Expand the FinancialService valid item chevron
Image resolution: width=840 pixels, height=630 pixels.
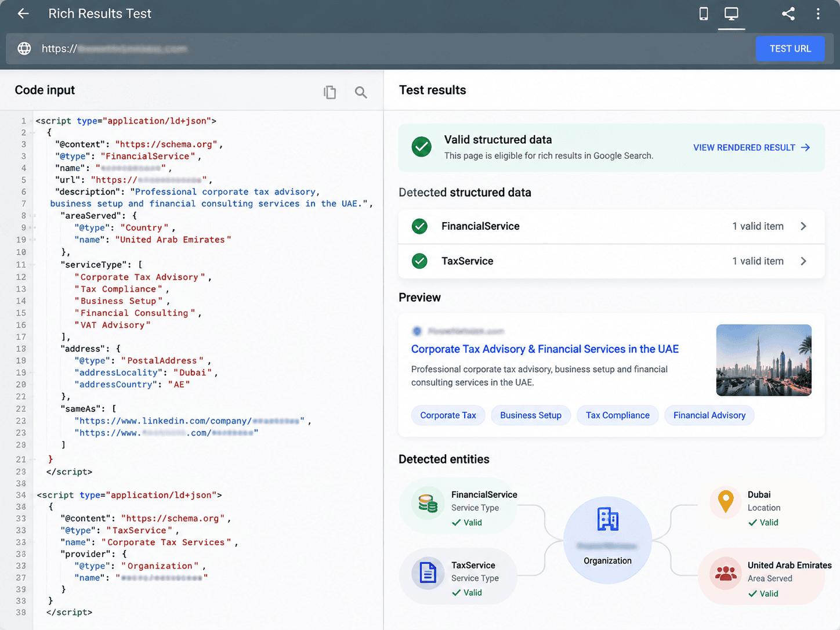803,226
